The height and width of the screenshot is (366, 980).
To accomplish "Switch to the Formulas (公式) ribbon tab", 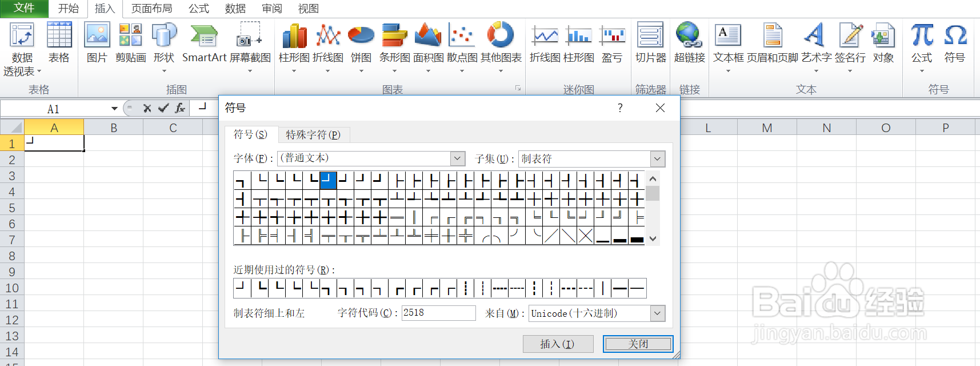I will tap(199, 9).
